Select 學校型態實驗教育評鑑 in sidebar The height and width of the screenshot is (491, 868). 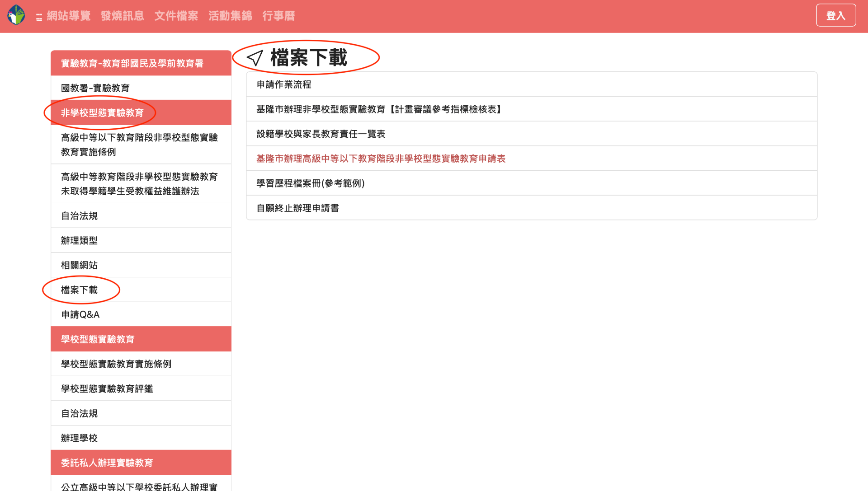(x=107, y=389)
